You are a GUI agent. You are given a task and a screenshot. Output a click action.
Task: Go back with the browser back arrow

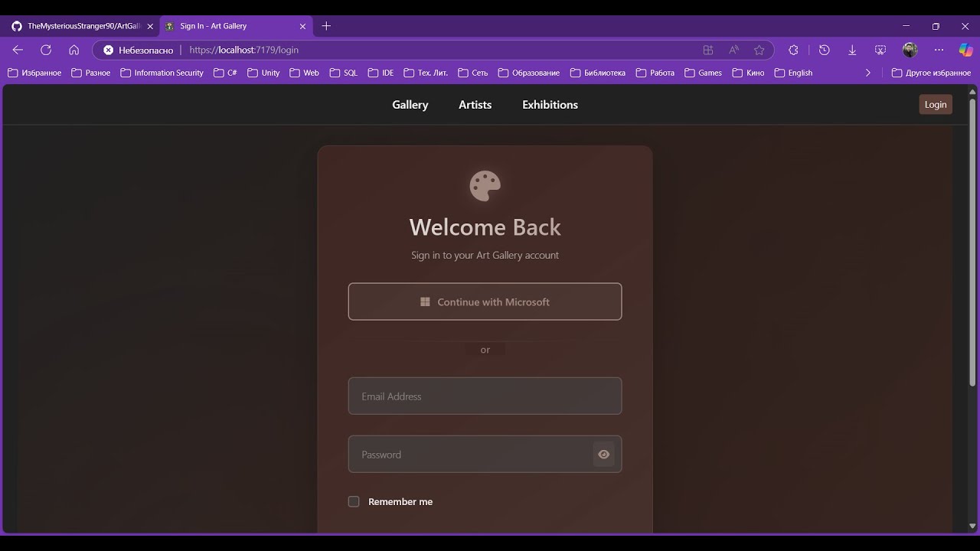(18, 50)
